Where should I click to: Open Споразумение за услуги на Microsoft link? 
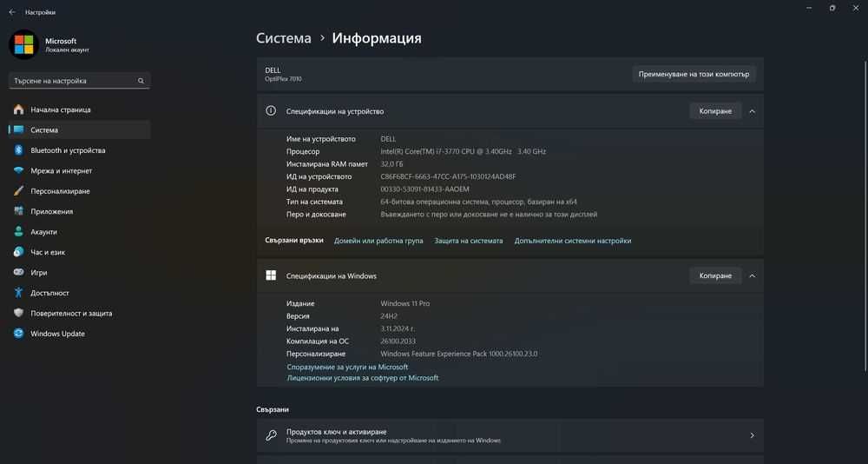click(347, 367)
